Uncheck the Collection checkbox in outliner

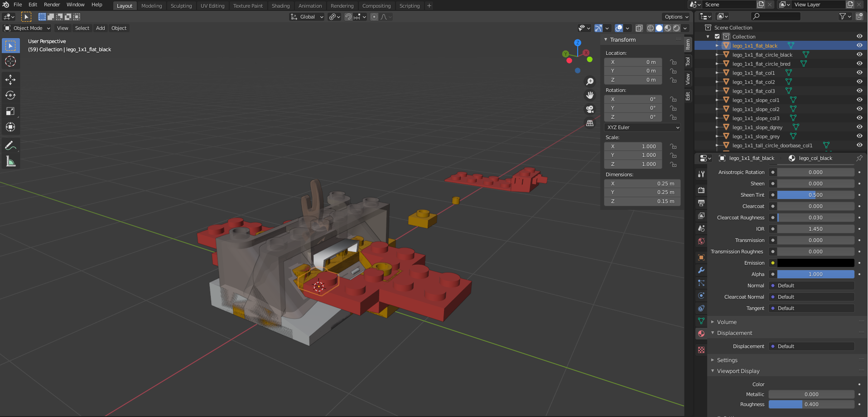tap(717, 37)
